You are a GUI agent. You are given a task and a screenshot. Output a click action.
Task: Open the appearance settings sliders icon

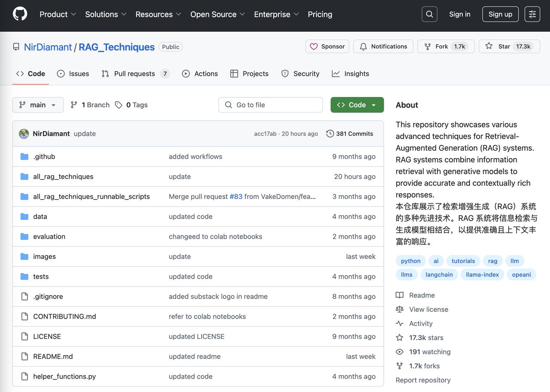[x=532, y=14]
